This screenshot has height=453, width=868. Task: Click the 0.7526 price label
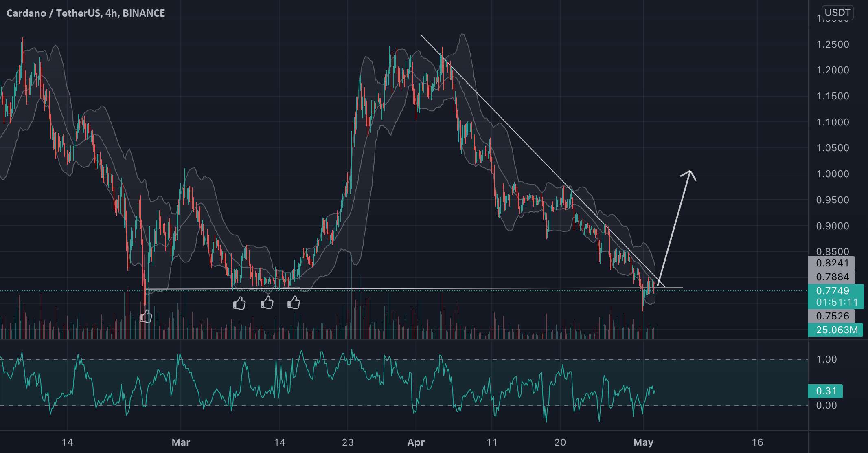[x=831, y=316]
